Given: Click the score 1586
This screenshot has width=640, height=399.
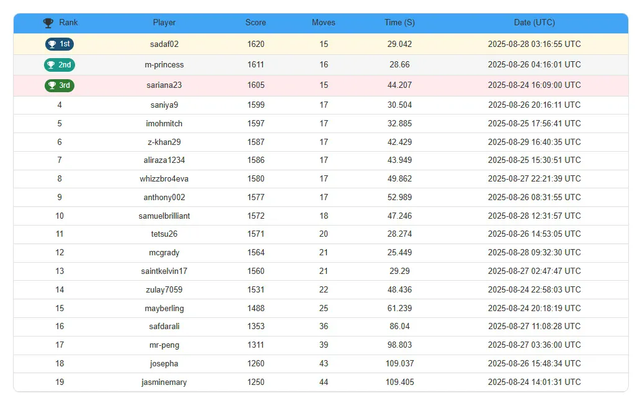Looking at the screenshot, I should [x=256, y=160].
